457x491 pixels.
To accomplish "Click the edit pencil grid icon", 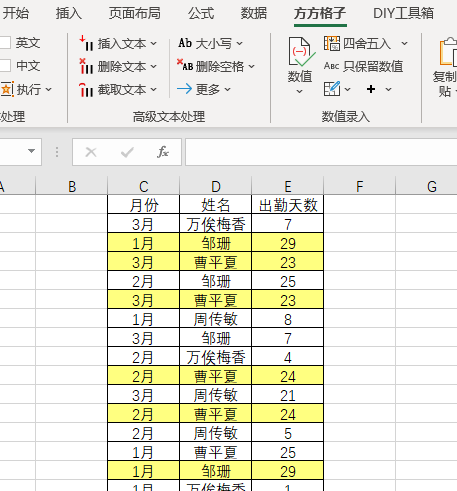I will coord(332,89).
